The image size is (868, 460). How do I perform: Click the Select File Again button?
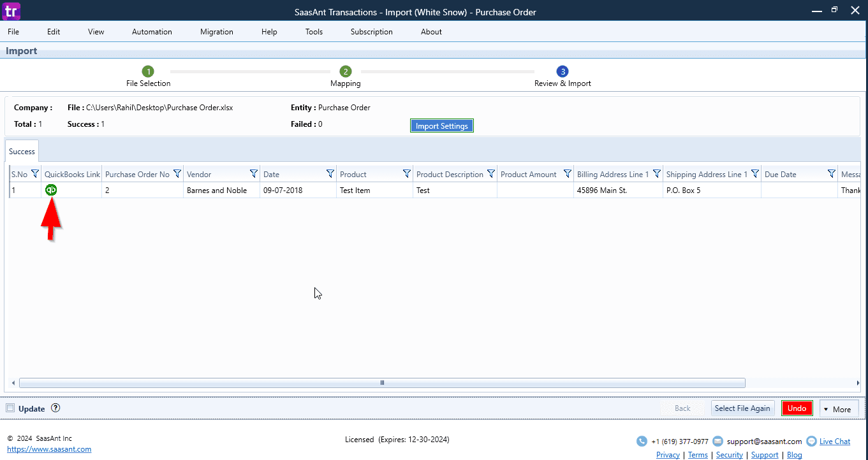742,408
